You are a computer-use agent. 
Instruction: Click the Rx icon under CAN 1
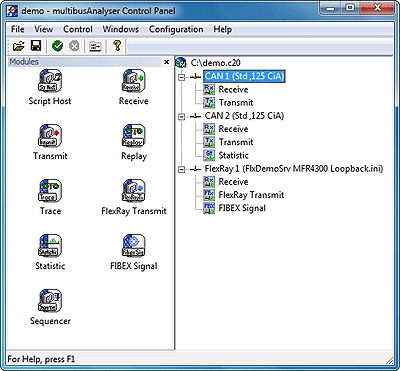point(209,89)
